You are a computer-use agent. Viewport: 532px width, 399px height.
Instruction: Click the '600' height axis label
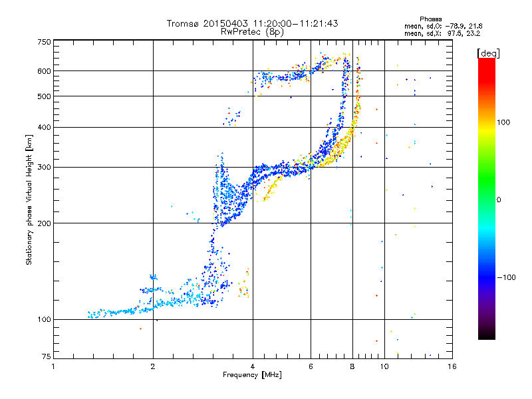coord(44,71)
